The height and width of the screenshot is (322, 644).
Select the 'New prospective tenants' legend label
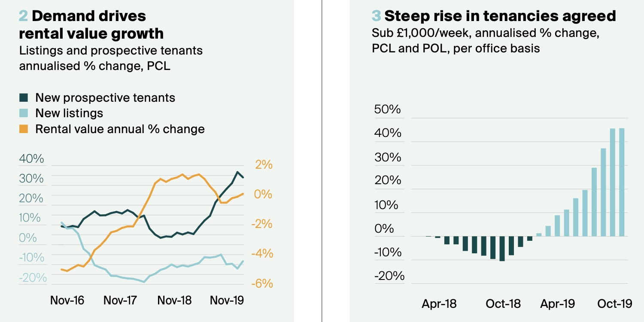point(105,98)
